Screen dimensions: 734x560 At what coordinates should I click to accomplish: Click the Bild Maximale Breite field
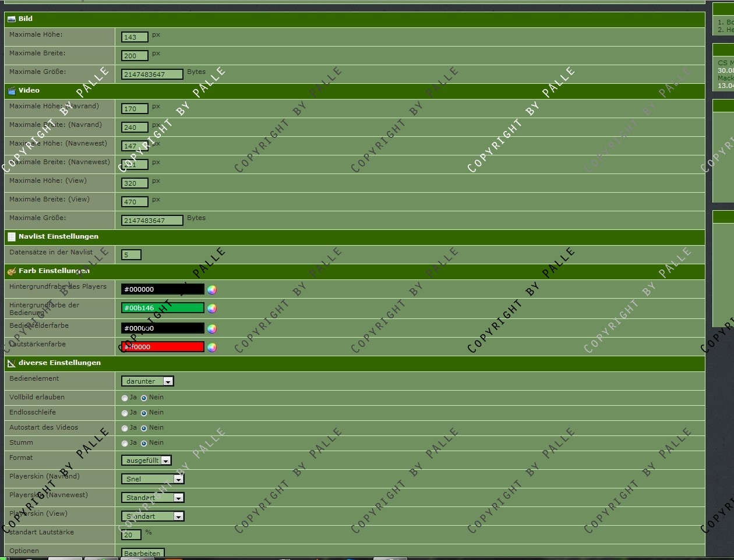pyautogui.click(x=135, y=56)
